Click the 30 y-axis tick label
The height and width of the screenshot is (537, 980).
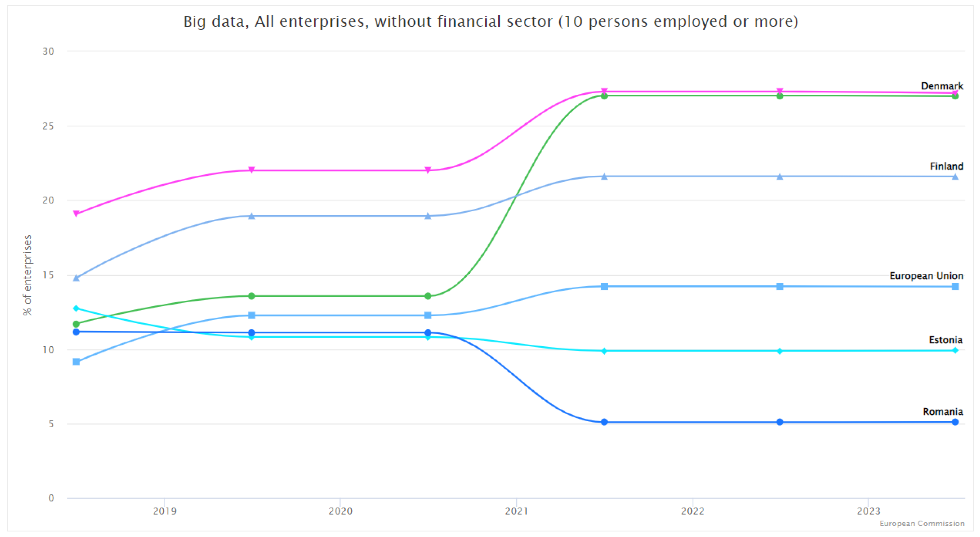pyautogui.click(x=48, y=51)
